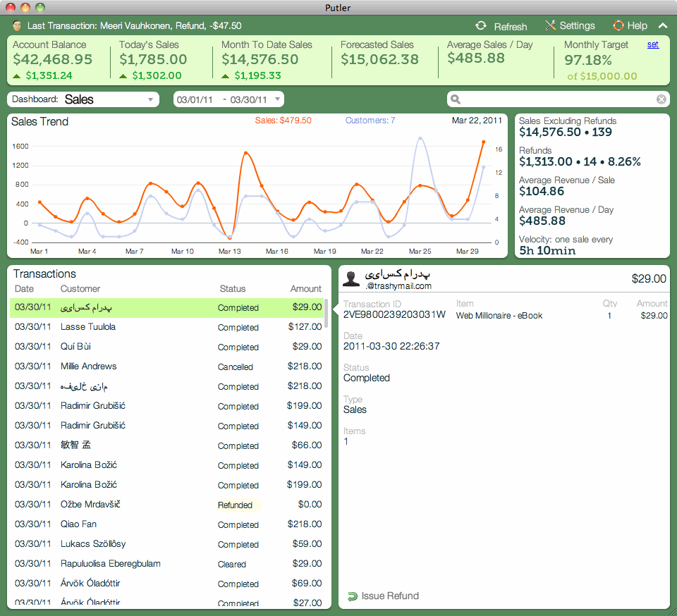Click the Issue Refund button label
This screenshot has width=677, height=616.
[390, 596]
